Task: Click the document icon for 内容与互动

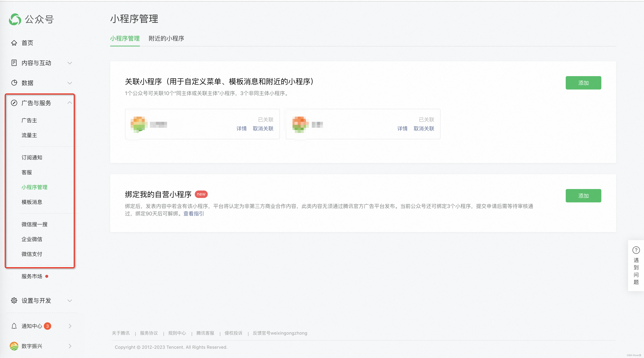Action: [x=14, y=63]
